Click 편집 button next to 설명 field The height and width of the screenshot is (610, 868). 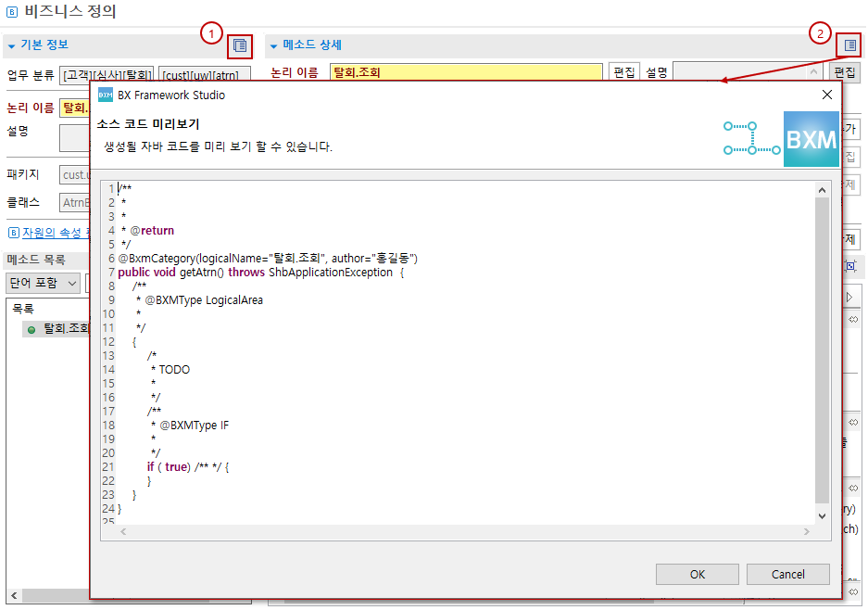pyautogui.click(x=844, y=72)
